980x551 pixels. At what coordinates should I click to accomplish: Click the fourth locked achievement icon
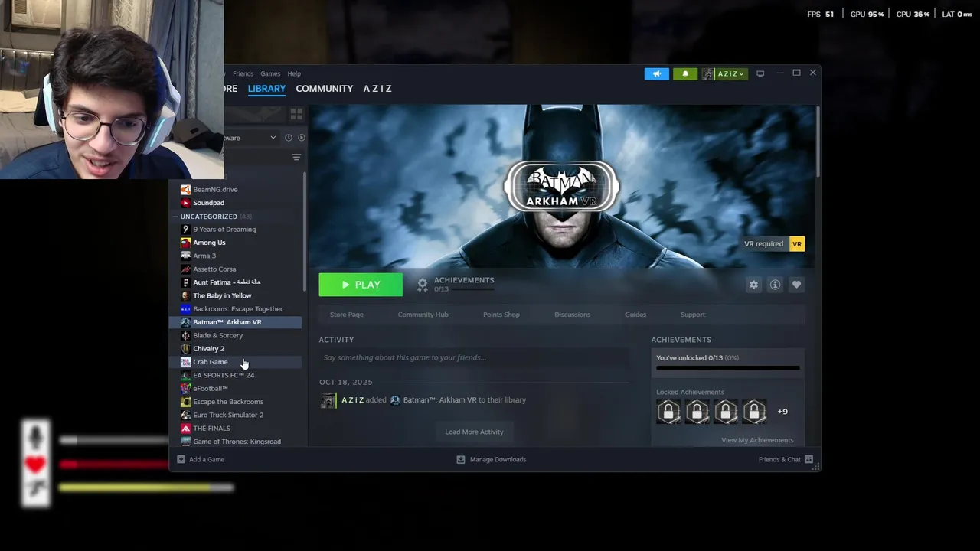(x=754, y=412)
